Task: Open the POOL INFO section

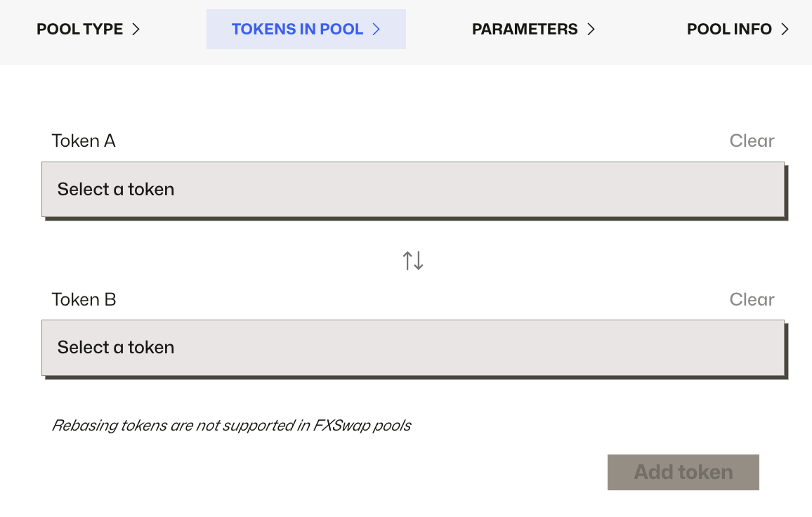Action: tap(731, 29)
